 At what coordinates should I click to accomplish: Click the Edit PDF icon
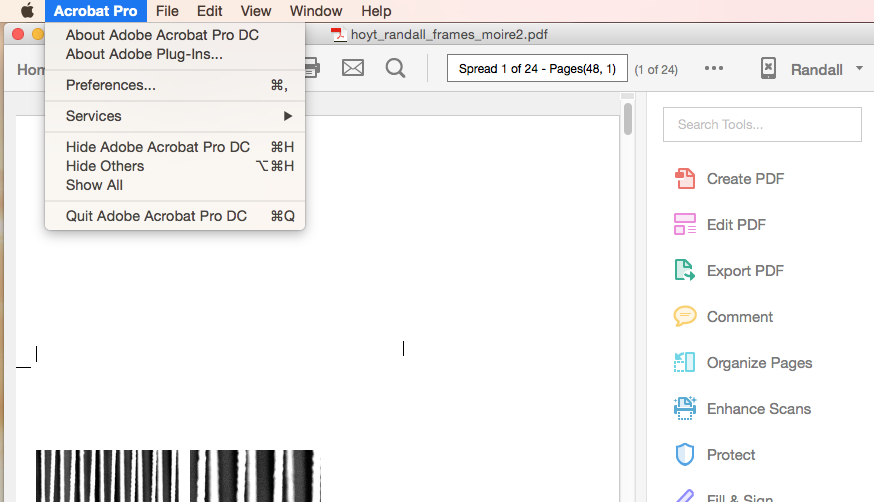[x=684, y=225]
